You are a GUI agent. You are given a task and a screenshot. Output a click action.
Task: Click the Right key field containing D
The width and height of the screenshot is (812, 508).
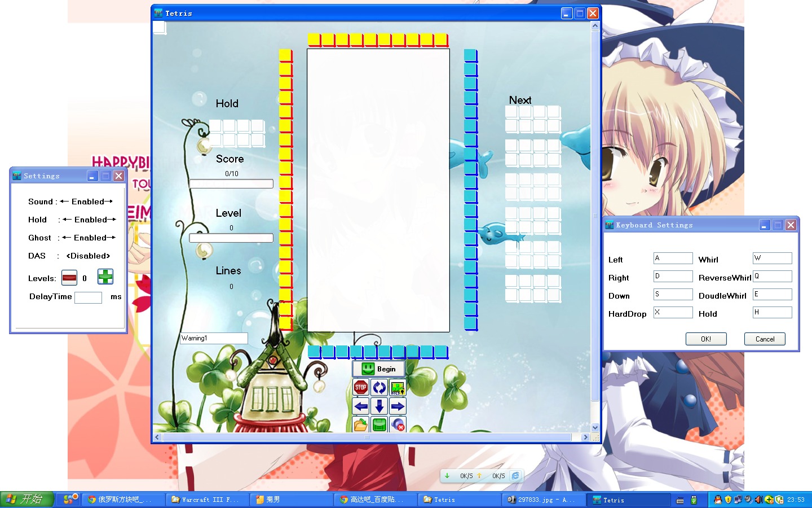click(x=673, y=277)
